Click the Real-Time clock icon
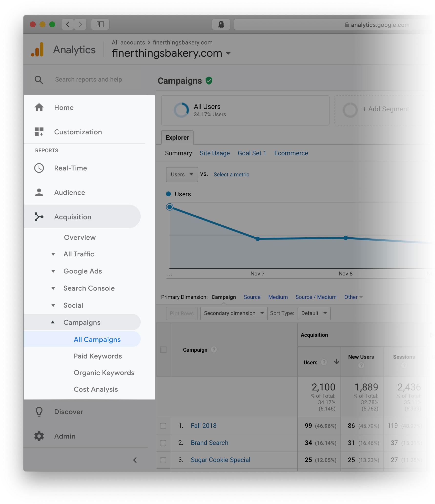The width and height of the screenshot is (435, 504). click(x=39, y=168)
